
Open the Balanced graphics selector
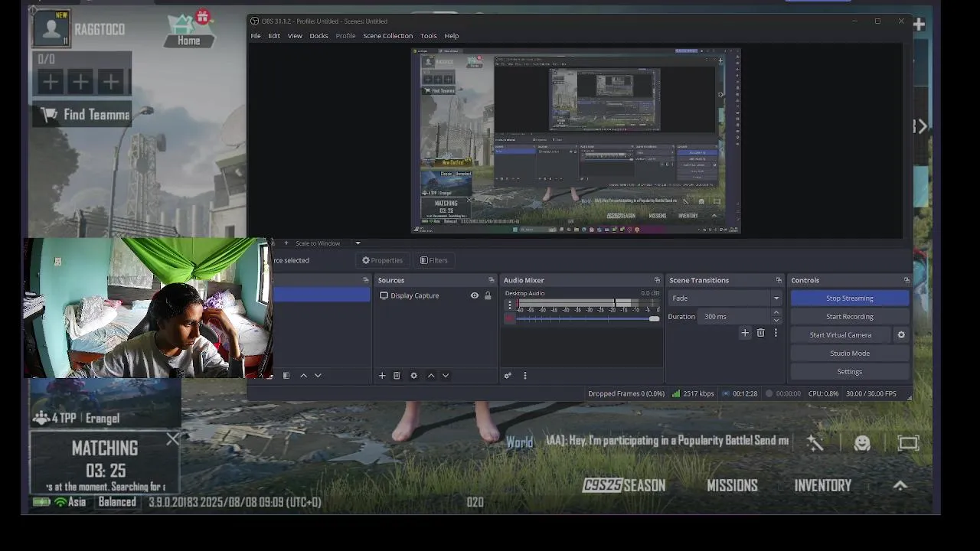(x=117, y=502)
